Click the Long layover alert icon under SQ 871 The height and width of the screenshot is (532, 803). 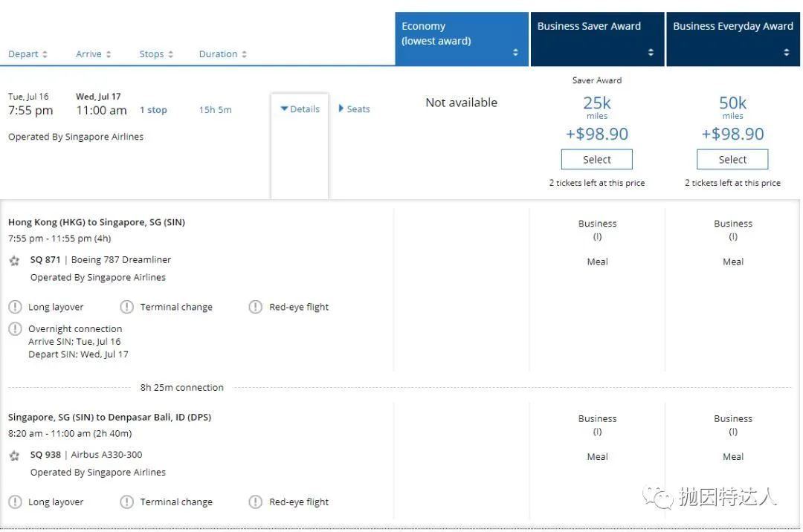[x=16, y=307]
